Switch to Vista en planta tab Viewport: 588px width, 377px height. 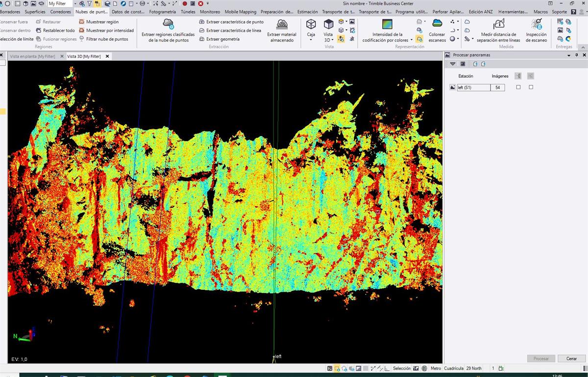(x=32, y=56)
